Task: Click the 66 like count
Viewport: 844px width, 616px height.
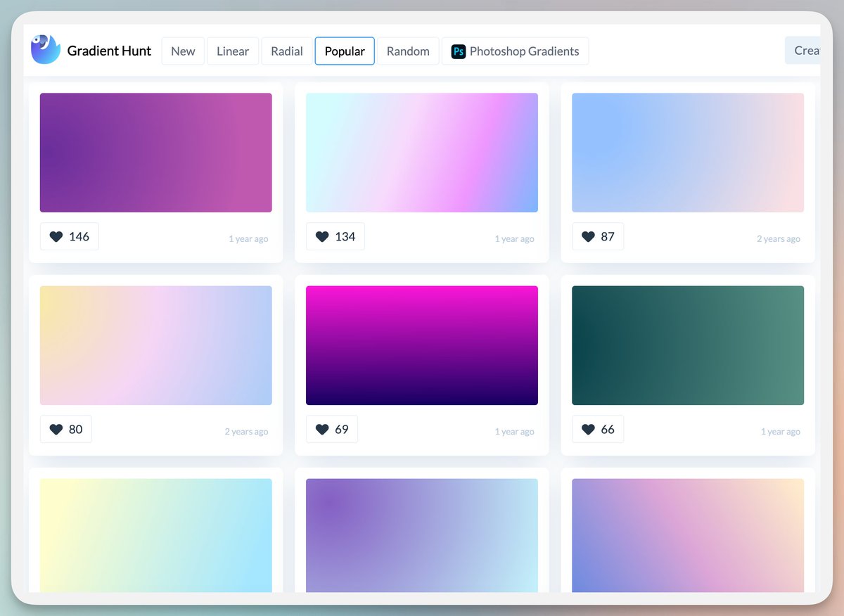Action: click(608, 430)
